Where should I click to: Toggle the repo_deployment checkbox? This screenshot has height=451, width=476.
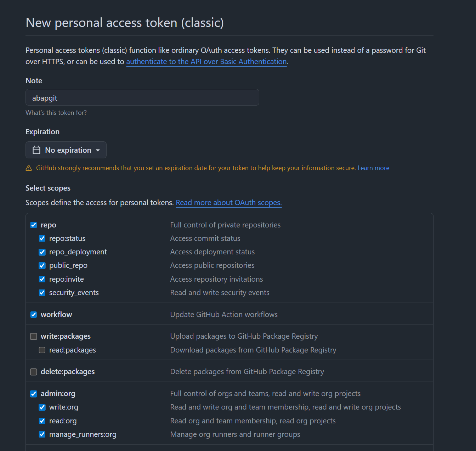42,252
